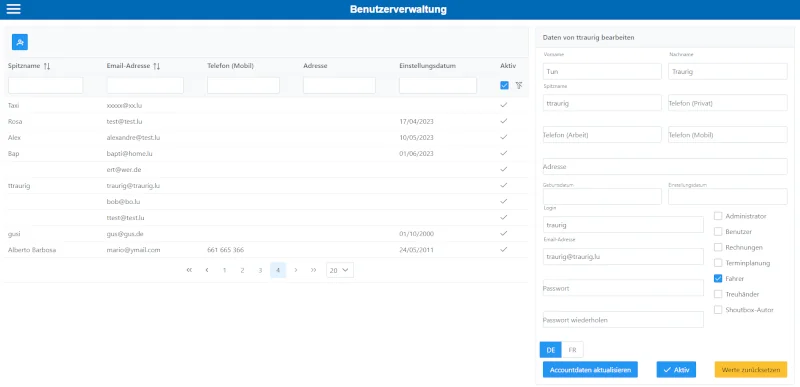Select the Rosa user row
Viewport: 800px width, 387px height.
point(266,121)
